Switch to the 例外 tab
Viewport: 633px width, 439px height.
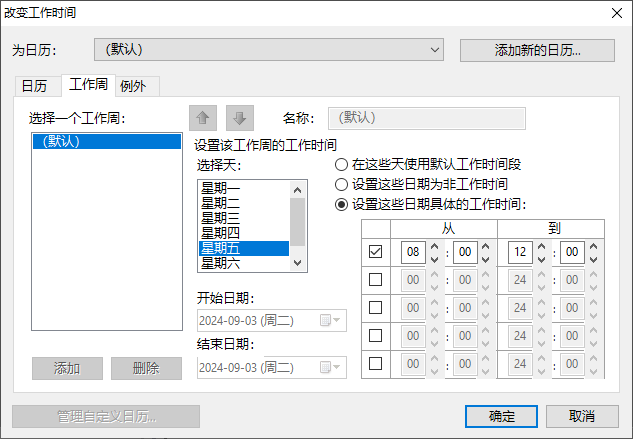pos(133,86)
